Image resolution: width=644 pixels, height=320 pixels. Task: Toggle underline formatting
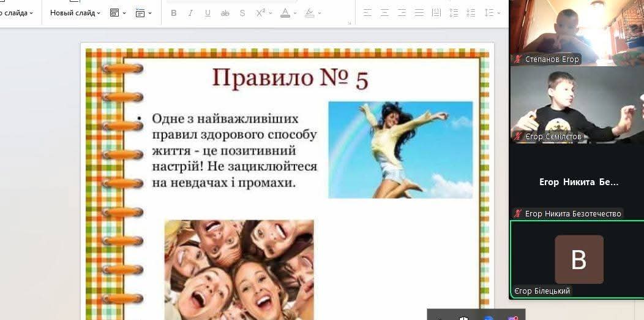click(x=208, y=13)
